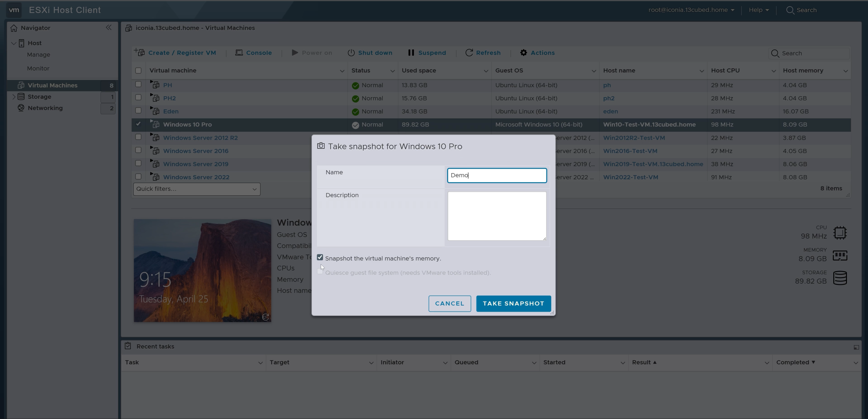Open the root@iconia.13cubed.home user dropdown
The image size is (868, 419).
(691, 10)
